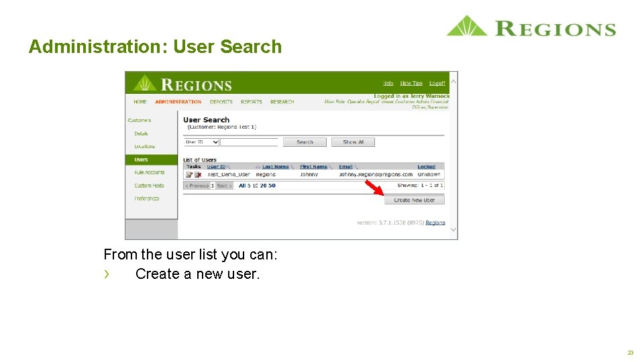Select Details in the sidebar
Viewport: 644px width, 362px height.
(x=141, y=133)
